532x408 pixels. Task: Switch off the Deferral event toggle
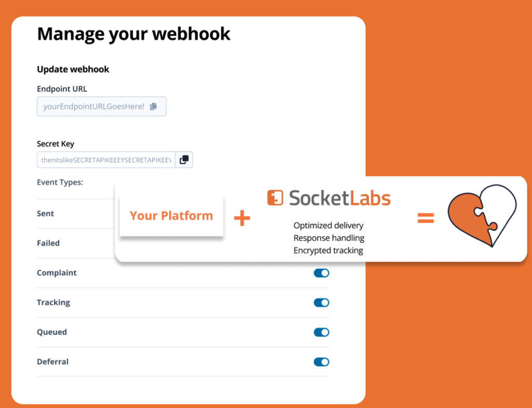(x=321, y=362)
